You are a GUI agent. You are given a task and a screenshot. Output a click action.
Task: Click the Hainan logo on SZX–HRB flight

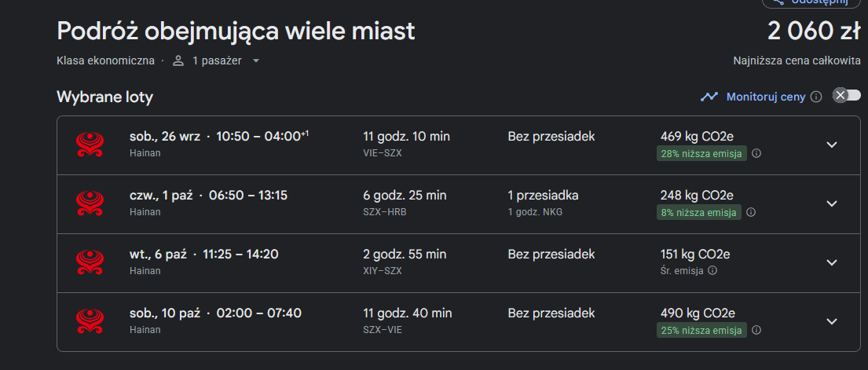pos(90,203)
